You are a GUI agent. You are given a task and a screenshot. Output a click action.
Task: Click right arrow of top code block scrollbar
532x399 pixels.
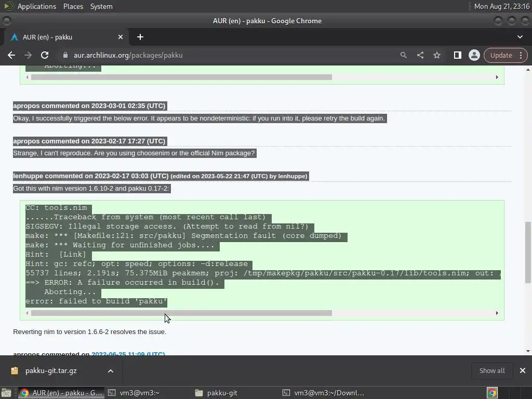point(497,77)
